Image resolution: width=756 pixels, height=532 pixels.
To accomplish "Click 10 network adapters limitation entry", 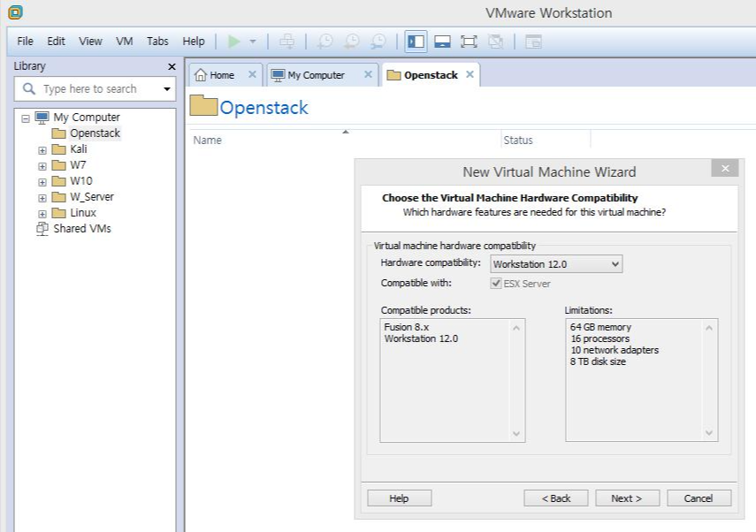I will point(615,350).
